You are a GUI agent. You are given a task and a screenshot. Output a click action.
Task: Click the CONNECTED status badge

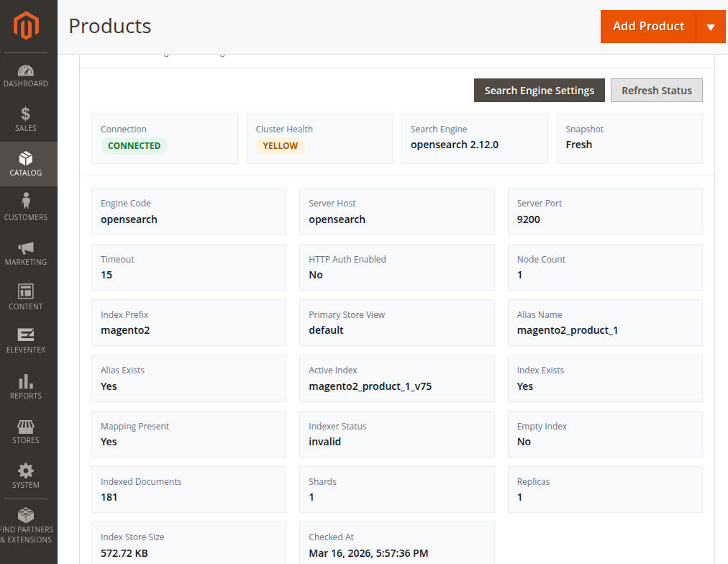coord(134,146)
